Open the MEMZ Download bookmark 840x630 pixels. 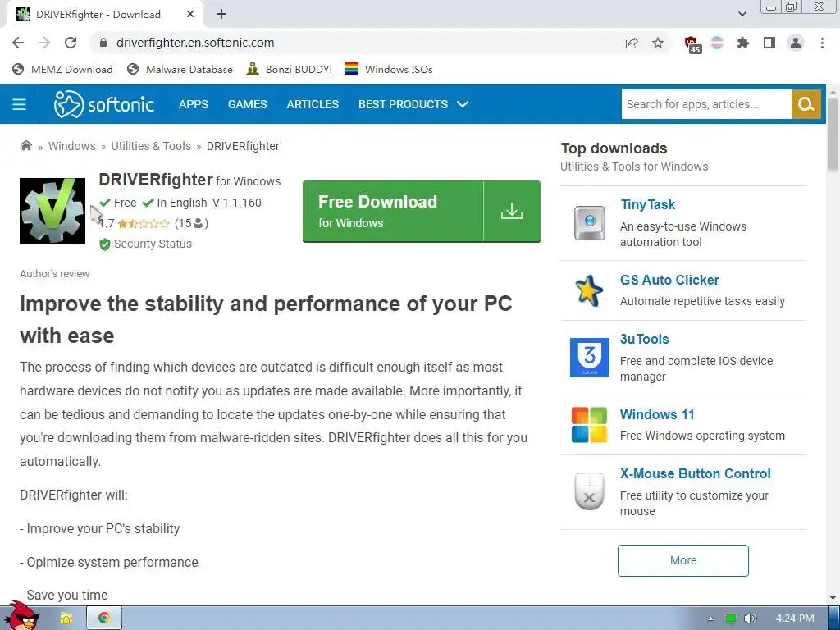coord(62,69)
